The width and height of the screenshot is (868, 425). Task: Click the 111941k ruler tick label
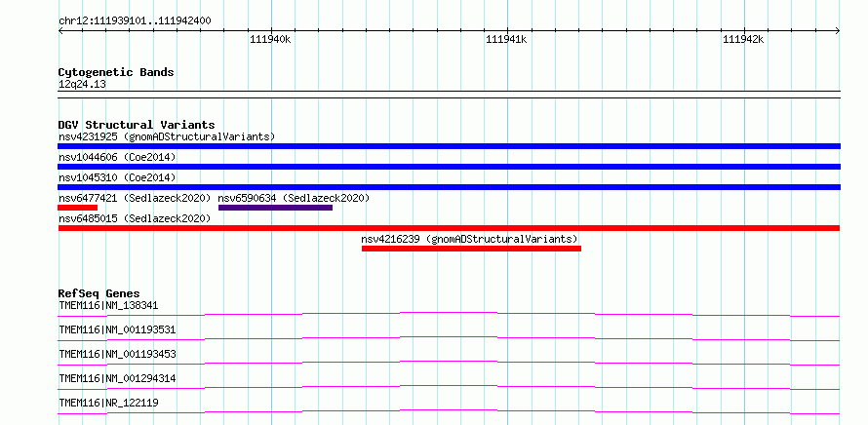[506, 39]
